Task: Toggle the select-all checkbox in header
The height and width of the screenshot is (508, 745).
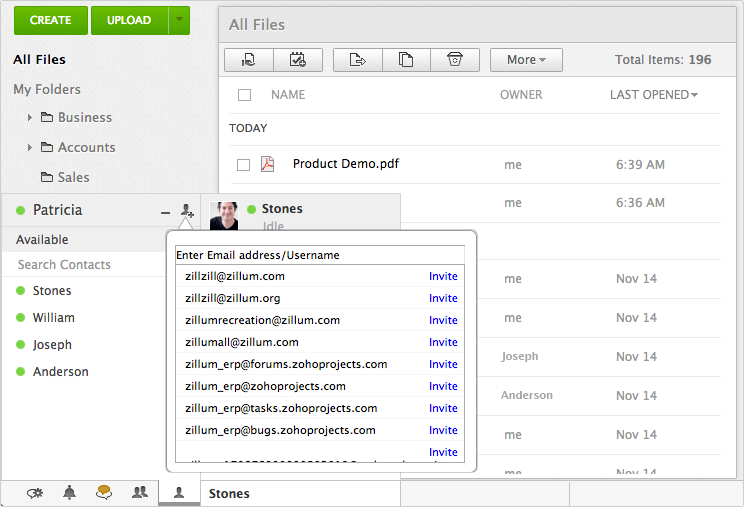Action: pos(245,95)
